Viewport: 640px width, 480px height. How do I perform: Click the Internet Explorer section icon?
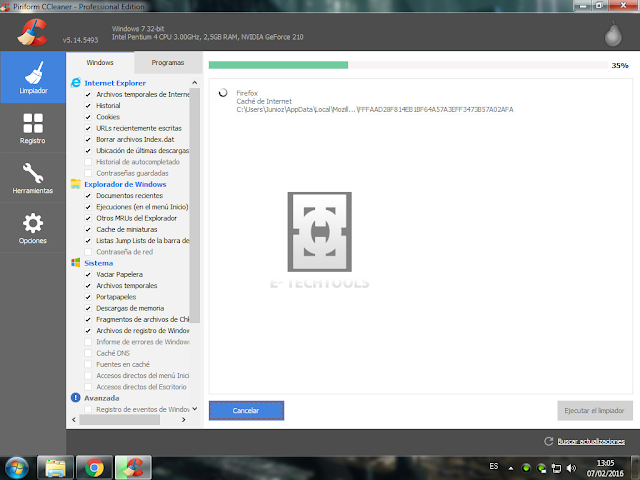click(x=76, y=83)
